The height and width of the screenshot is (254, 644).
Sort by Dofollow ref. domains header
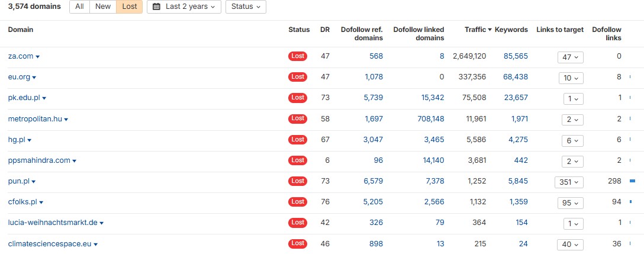pos(362,34)
